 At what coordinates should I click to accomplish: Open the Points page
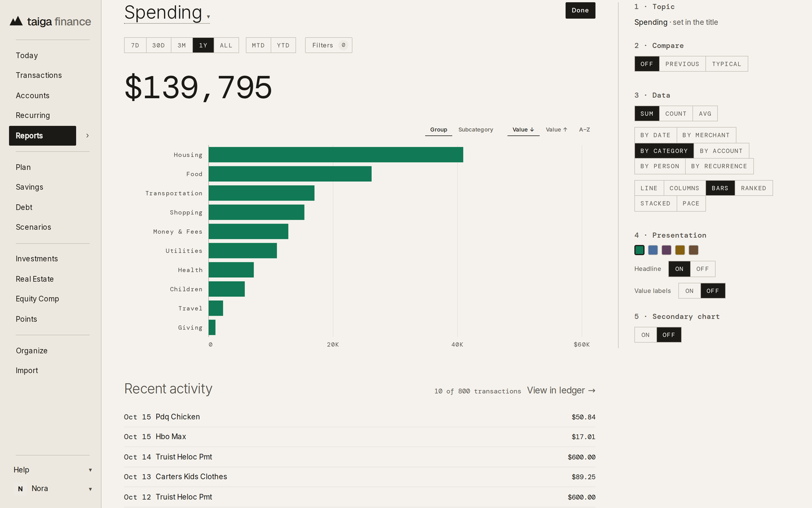pos(27,319)
